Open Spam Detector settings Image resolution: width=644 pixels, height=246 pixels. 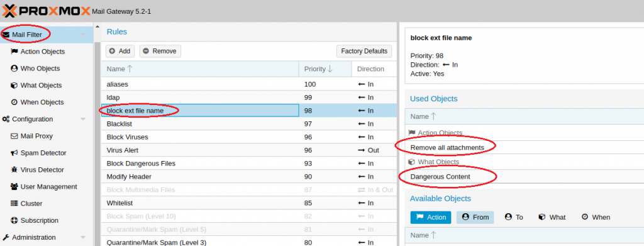point(43,153)
